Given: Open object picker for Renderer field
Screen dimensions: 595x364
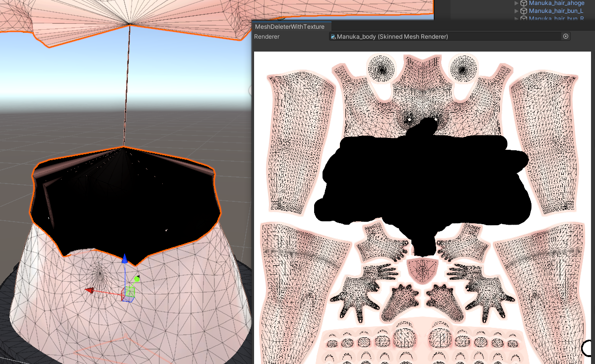Looking at the screenshot, I should pyautogui.click(x=565, y=36).
